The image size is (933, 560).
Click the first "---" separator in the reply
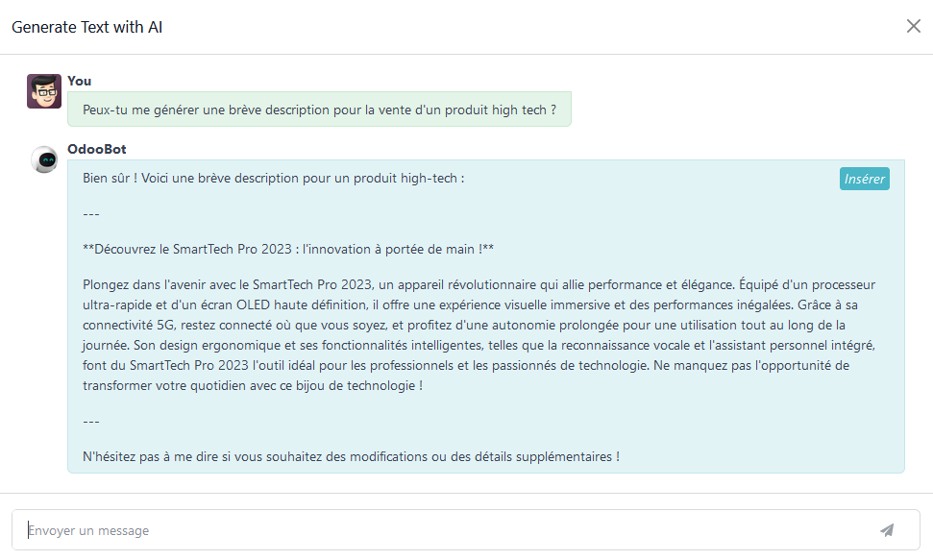click(x=91, y=213)
